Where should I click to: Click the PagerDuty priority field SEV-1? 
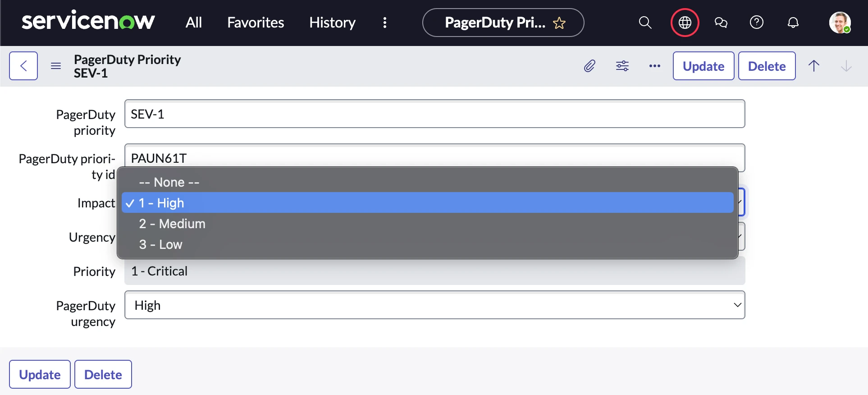tap(434, 114)
